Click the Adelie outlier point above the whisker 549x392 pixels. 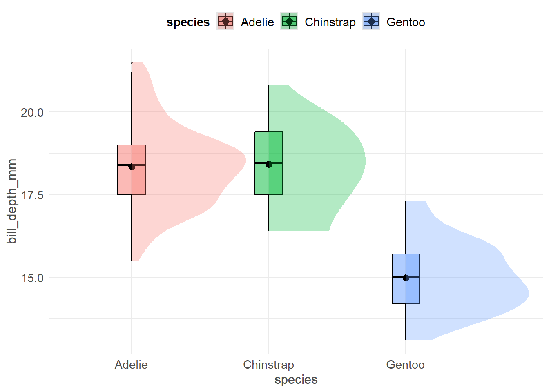(132, 63)
